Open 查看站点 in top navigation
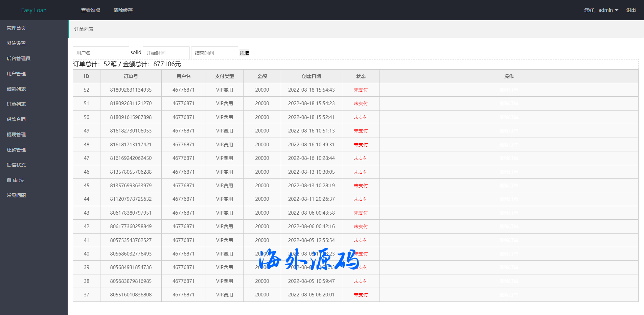Image resolution: width=644 pixels, height=315 pixels. coord(91,10)
